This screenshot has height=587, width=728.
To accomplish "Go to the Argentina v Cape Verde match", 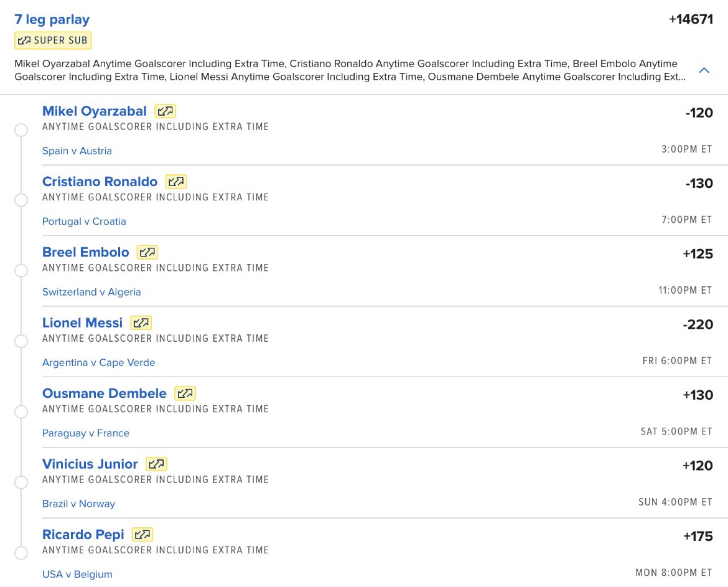I will pos(99,363).
